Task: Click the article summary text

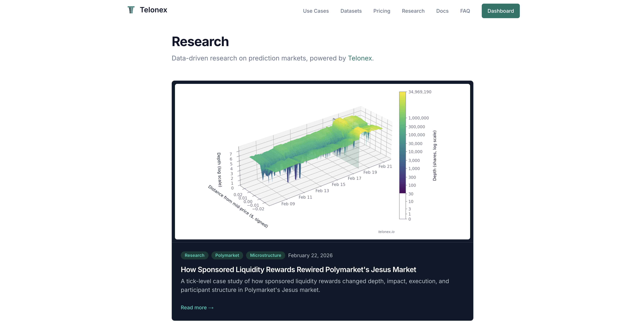Action: 315,285
